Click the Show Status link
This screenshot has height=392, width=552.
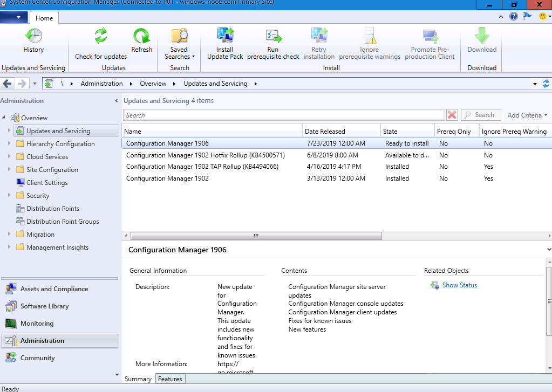pos(459,285)
